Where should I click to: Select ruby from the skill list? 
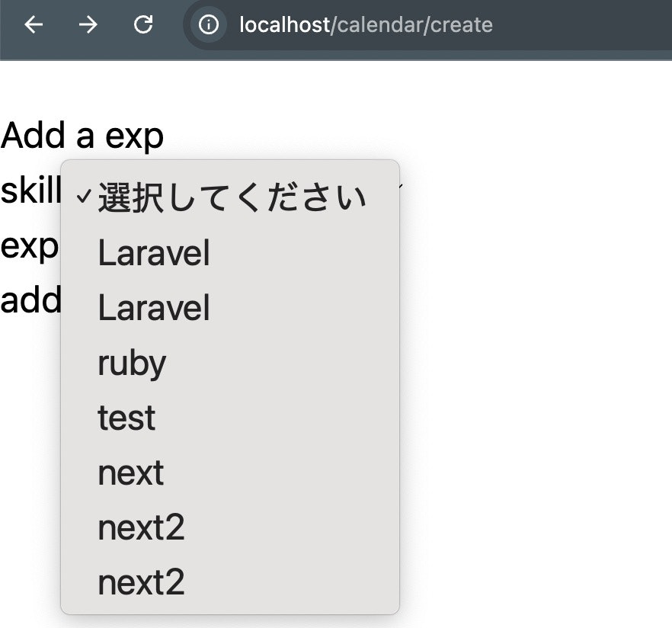(230, 363)
